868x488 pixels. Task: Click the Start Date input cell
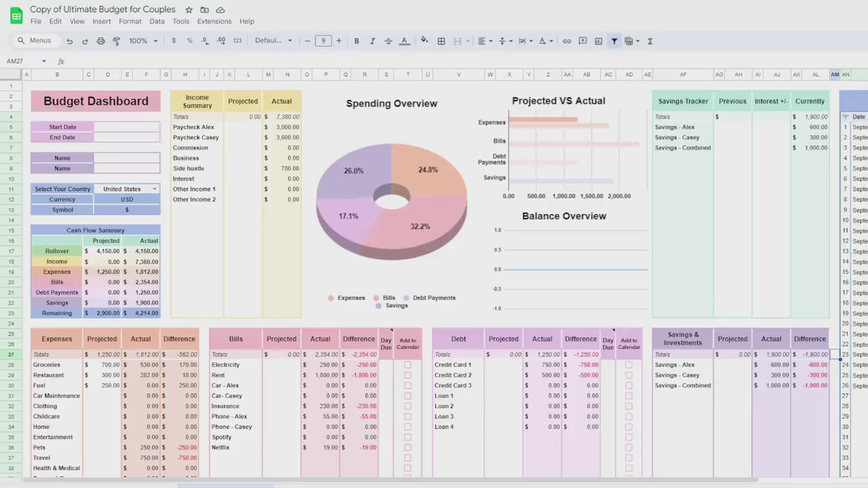tap(127, 127)
